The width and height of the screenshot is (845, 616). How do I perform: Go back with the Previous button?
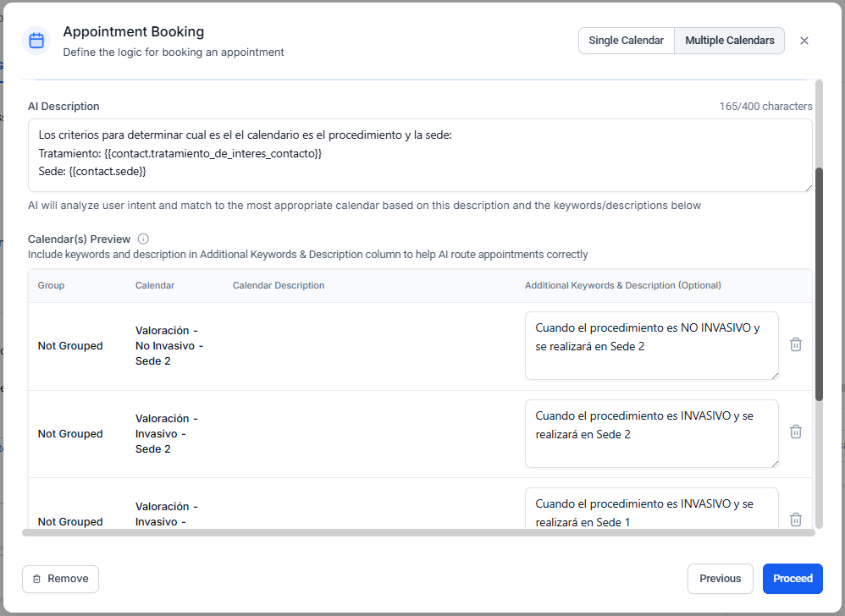pyautogui.click(x=720, y=579)
